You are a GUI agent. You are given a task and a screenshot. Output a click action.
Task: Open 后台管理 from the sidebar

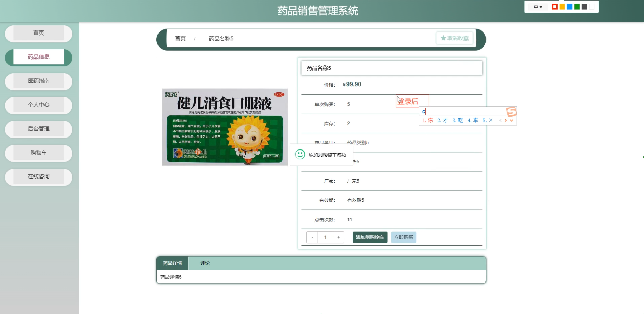39,129
